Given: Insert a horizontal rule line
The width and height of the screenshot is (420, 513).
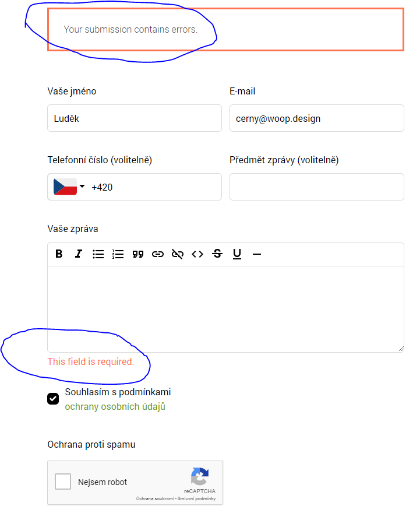Looking at the screenshot, I should click(x=257, y=254).
